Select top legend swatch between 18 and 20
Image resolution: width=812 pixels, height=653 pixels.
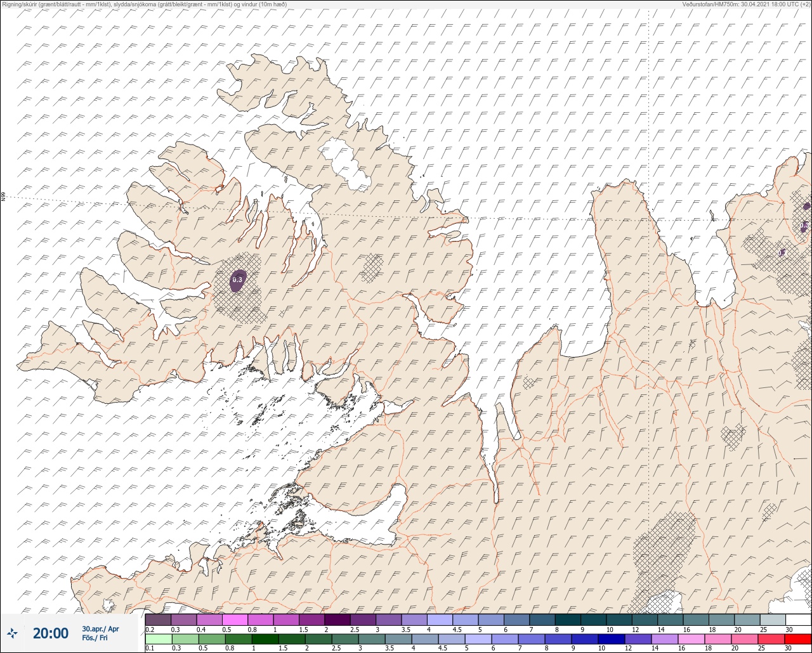click(x=722, y=619)
